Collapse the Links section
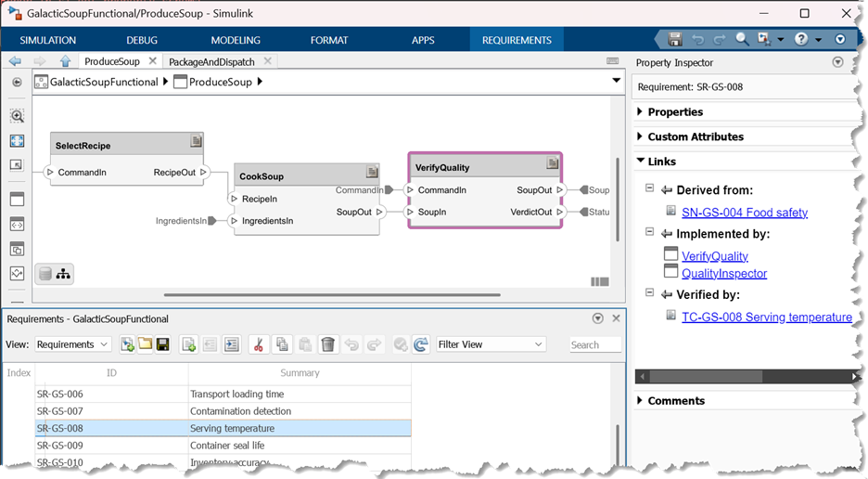868x479 pixels. [641, 162]
